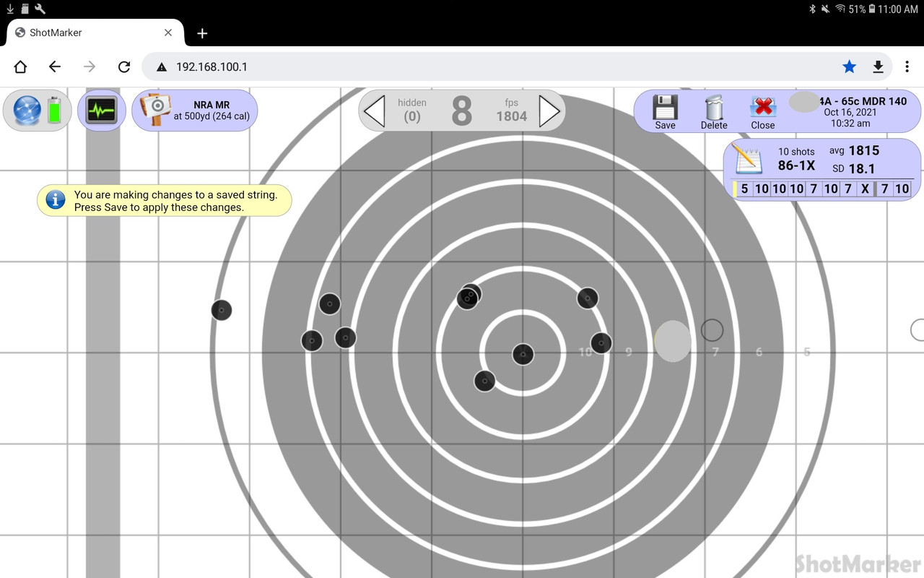Open a new browser tab with plus
The width and height of the screenshot is (924, 578).
[202, 33]
